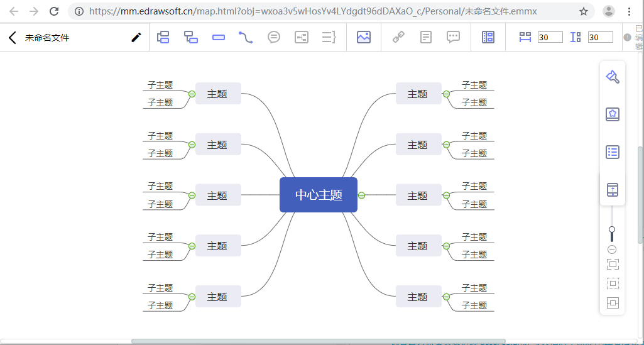
Task: Select the 中心主题 central node
Action: 319,195
